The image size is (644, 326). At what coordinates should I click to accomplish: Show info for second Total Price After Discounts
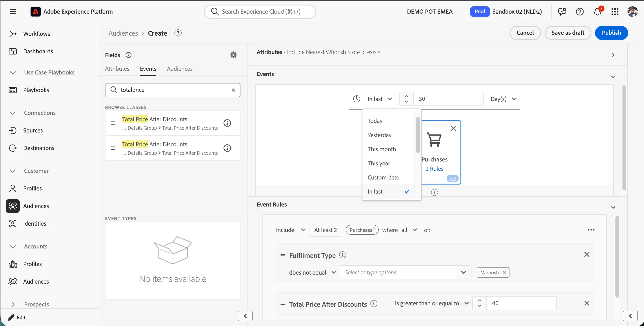(x=227, y=148)
